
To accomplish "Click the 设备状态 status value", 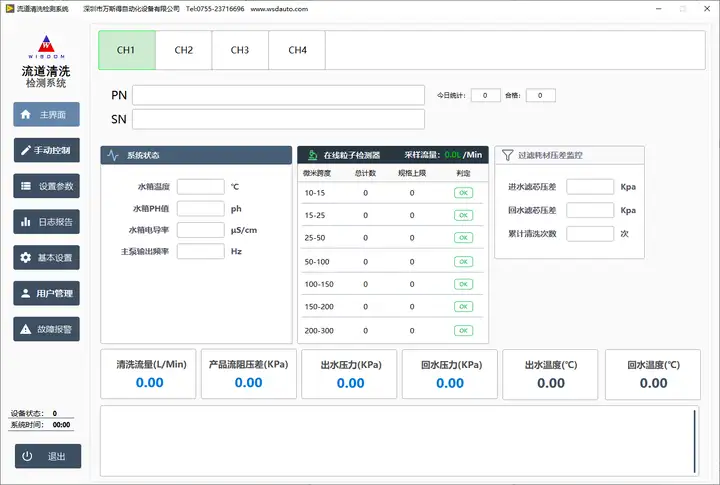I will [55, 413].
